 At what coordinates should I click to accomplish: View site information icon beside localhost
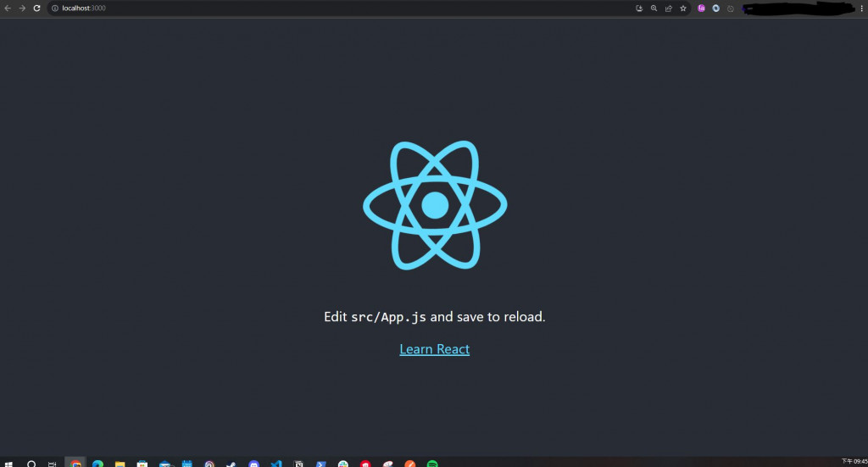click(x=55, y=8)
